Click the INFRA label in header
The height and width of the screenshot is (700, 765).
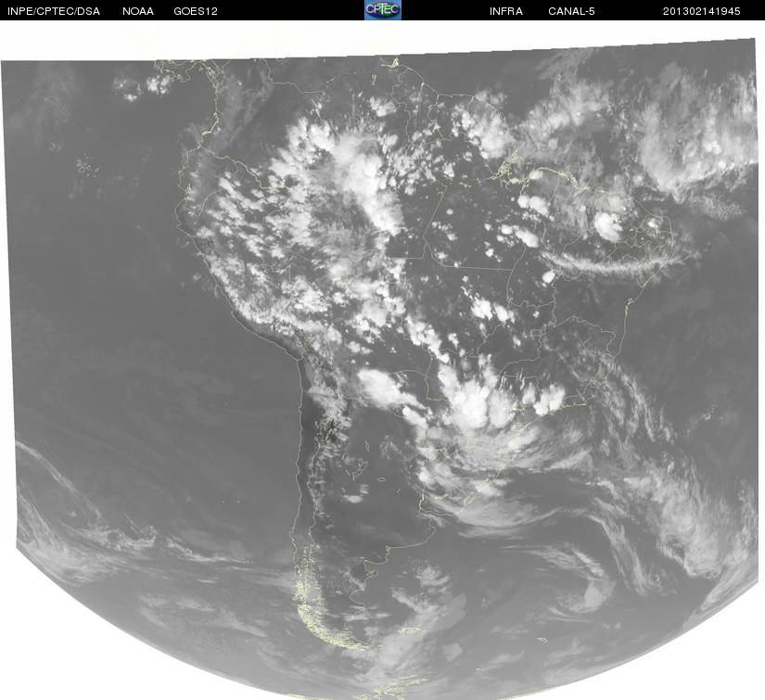click(506, 11)
